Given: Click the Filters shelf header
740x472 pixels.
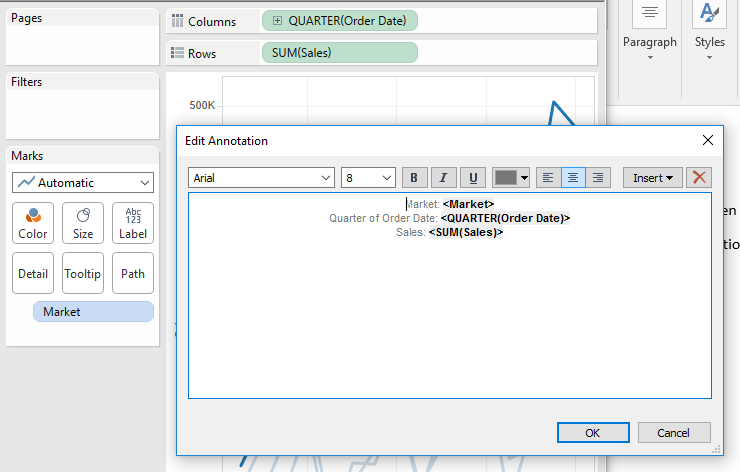Looking at the screenshot, I should (27, 82).
